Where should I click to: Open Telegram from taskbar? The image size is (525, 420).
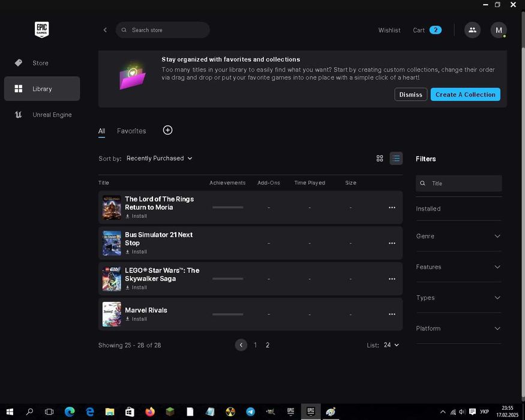250,412
